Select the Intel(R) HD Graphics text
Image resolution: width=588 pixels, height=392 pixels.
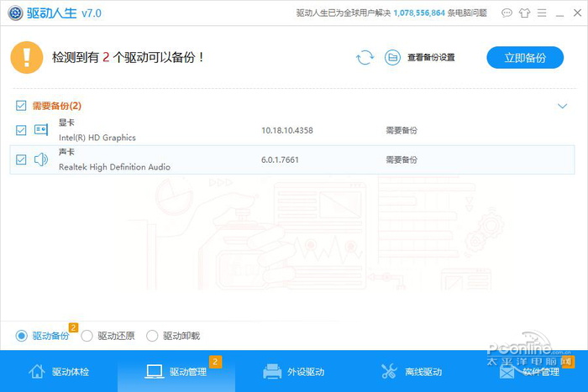(x=97, y=138)
